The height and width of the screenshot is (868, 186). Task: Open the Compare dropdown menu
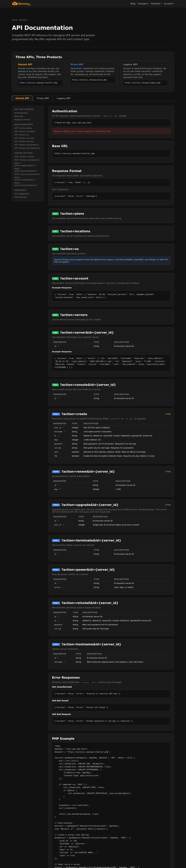pos(143,4)
